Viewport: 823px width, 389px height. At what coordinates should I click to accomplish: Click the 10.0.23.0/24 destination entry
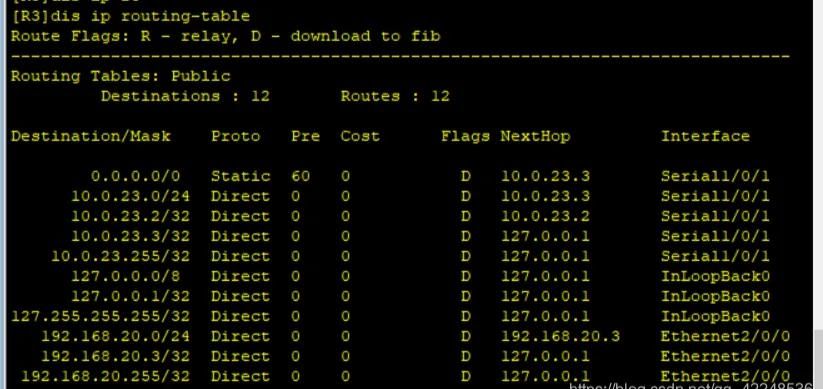click(x=131, y=196)
